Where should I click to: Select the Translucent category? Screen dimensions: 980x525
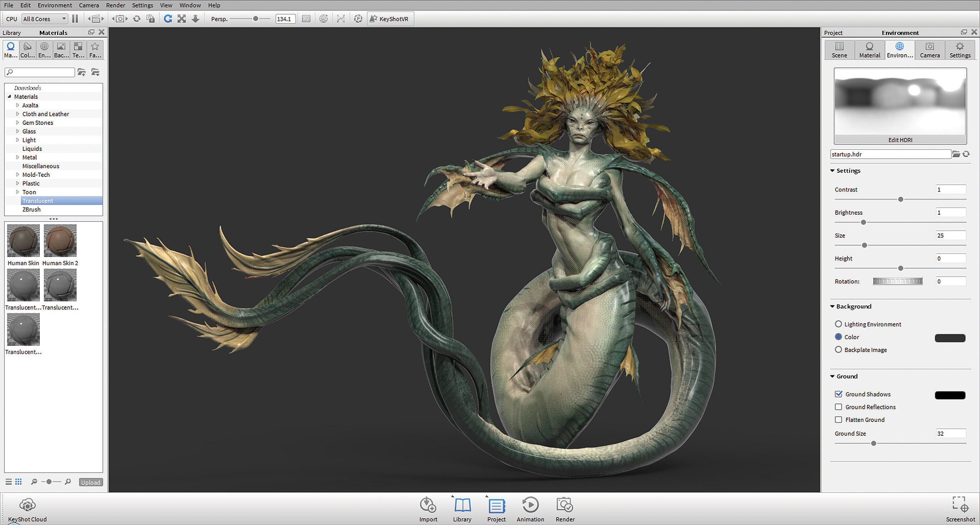pos(62,201)
